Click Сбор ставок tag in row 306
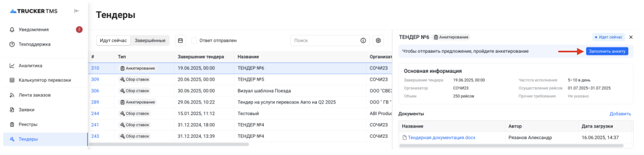The height and width of the screenshot is (155, 644). (135, 91)
